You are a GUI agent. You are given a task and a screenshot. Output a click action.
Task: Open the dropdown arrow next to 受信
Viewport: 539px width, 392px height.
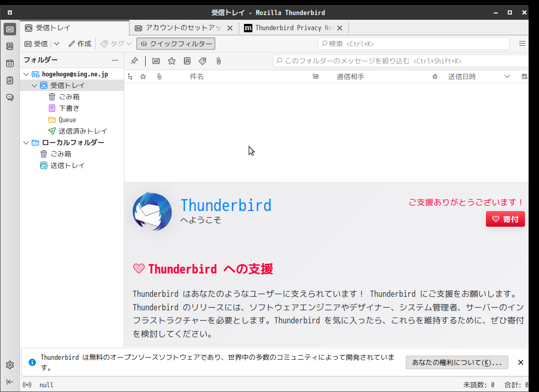click(x=57, y=44)
